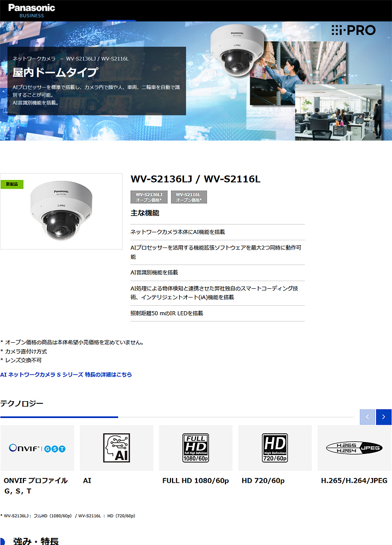The height and width of the screenshot is (545, 392).
Task: Click the technology carousel progress bar
Action: point(177,417)
